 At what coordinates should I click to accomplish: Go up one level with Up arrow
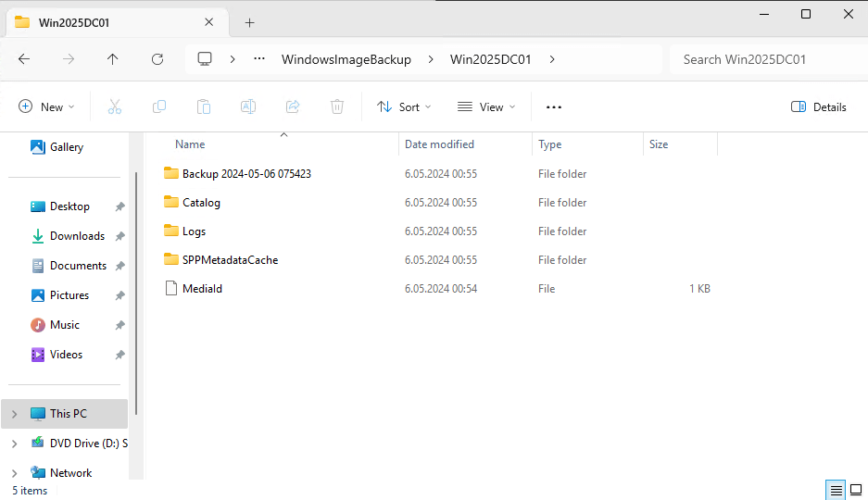click(x=113, y=59)
